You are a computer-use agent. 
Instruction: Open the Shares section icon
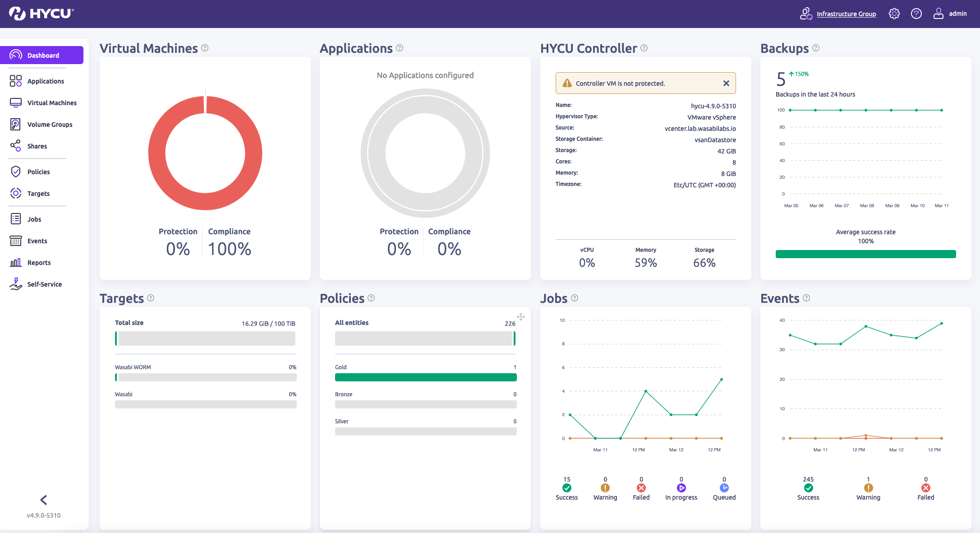pos(15,146)
